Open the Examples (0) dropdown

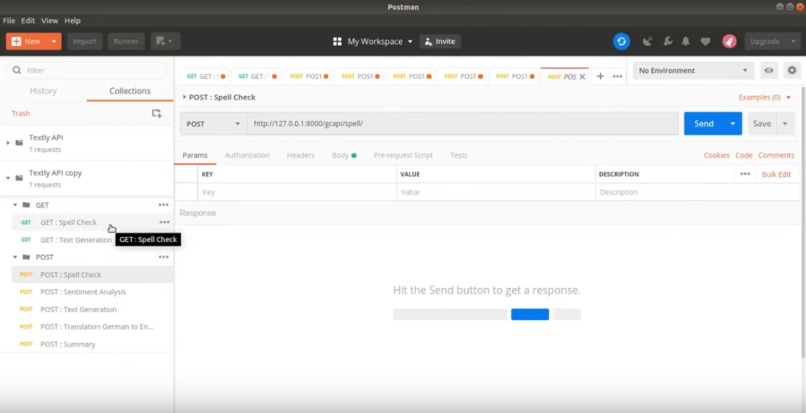[765, 97]
